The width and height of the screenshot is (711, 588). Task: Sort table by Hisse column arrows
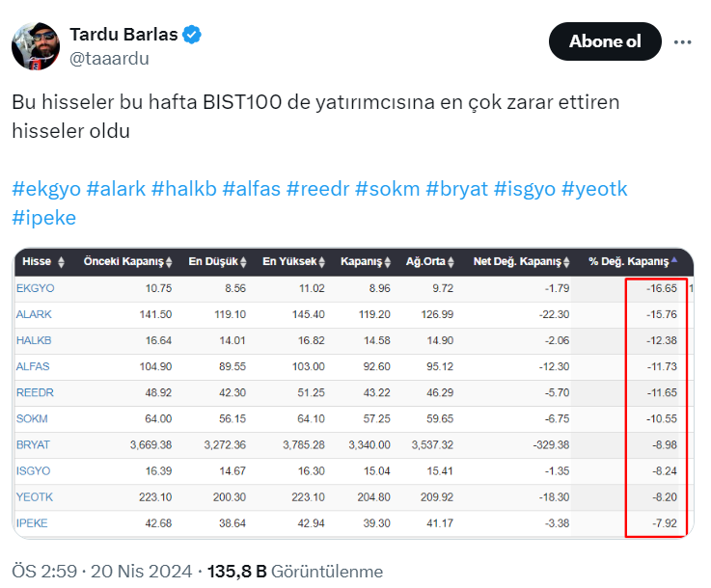pos(62,262)
